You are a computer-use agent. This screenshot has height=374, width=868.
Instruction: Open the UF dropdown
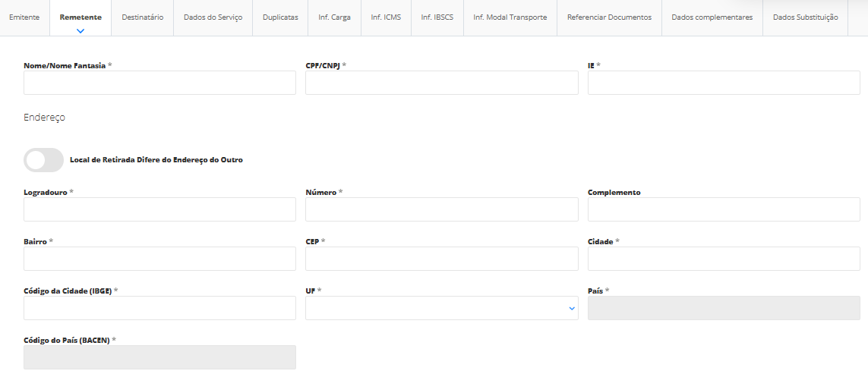pos(441,308)
